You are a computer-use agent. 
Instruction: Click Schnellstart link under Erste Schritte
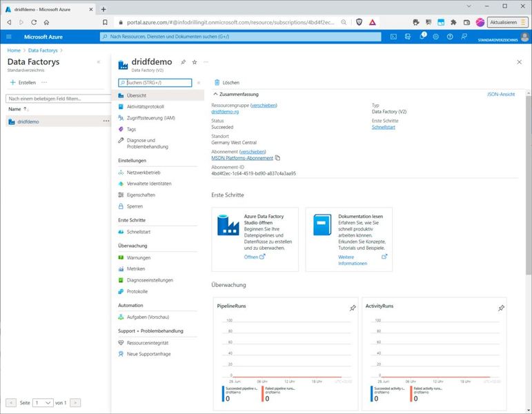(384, 127)
